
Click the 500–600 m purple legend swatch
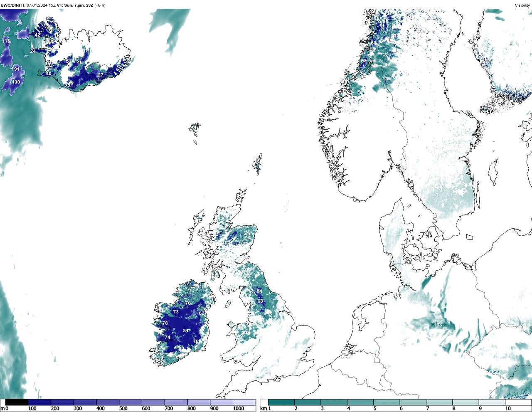pyautogui.click(x=130, y=402)
